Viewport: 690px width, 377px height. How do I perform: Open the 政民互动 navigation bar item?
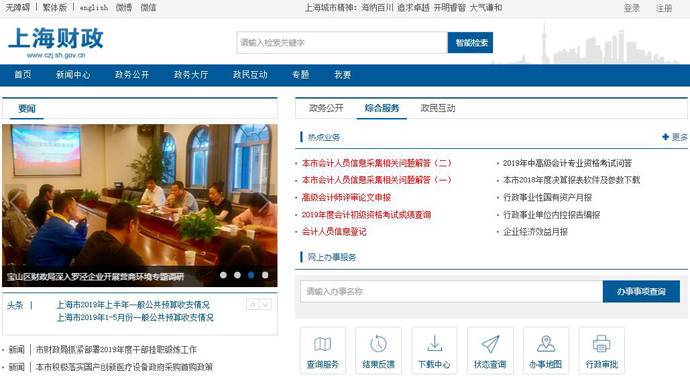250,75
